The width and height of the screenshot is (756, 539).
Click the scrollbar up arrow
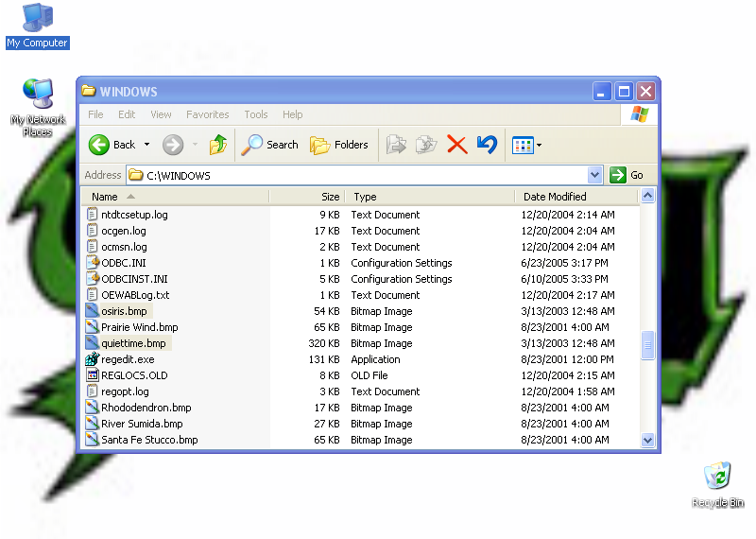coord(647,196)
